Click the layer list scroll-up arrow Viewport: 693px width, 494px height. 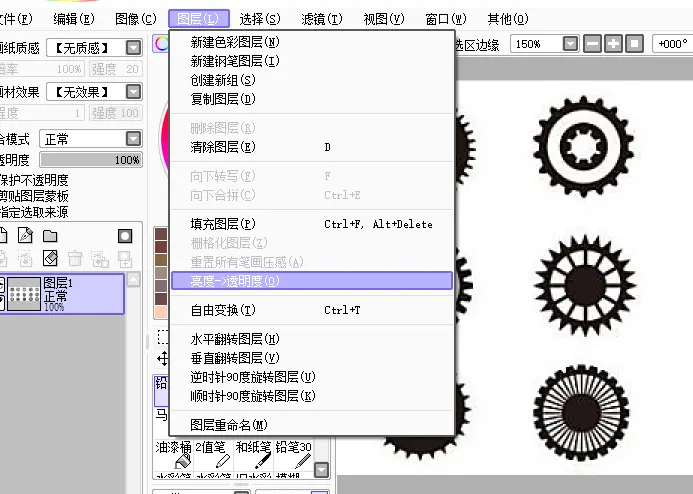(133, 279)
